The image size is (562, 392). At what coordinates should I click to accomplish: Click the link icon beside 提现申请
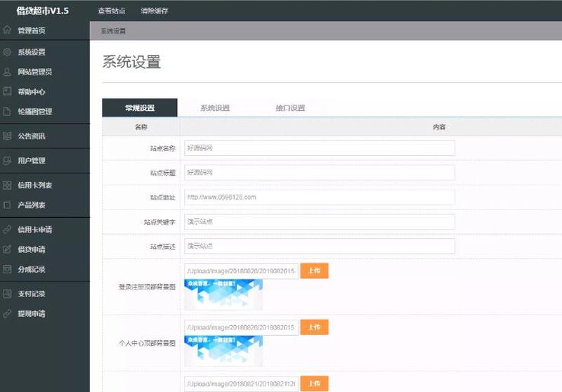point(7,313)
